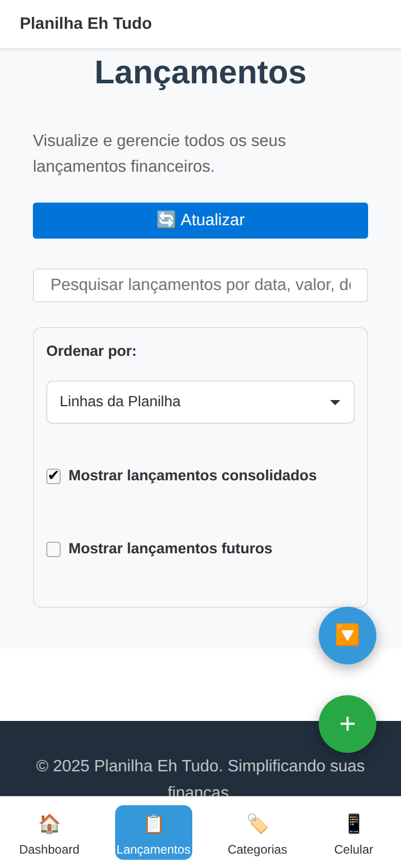Switch to the Categorias tab
This screenshot has width=401, height=868.
257,833
